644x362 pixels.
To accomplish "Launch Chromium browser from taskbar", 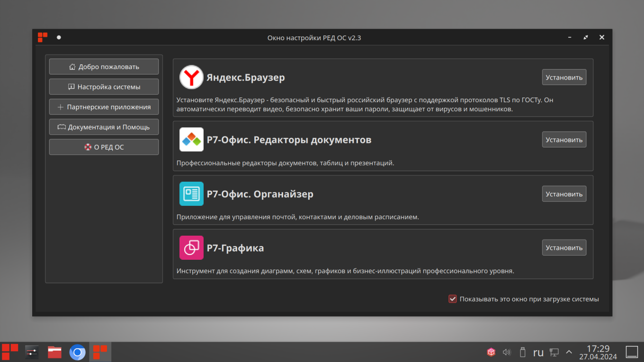I will (77, 352).
